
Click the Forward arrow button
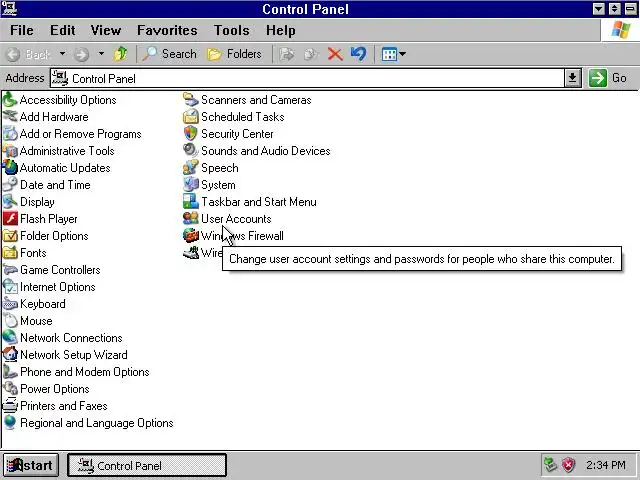tap(81, 54)
